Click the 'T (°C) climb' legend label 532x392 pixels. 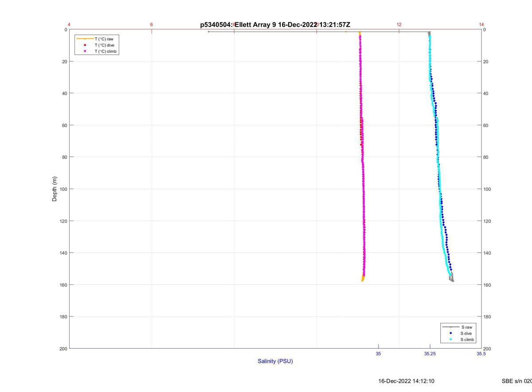pos(106,51)
